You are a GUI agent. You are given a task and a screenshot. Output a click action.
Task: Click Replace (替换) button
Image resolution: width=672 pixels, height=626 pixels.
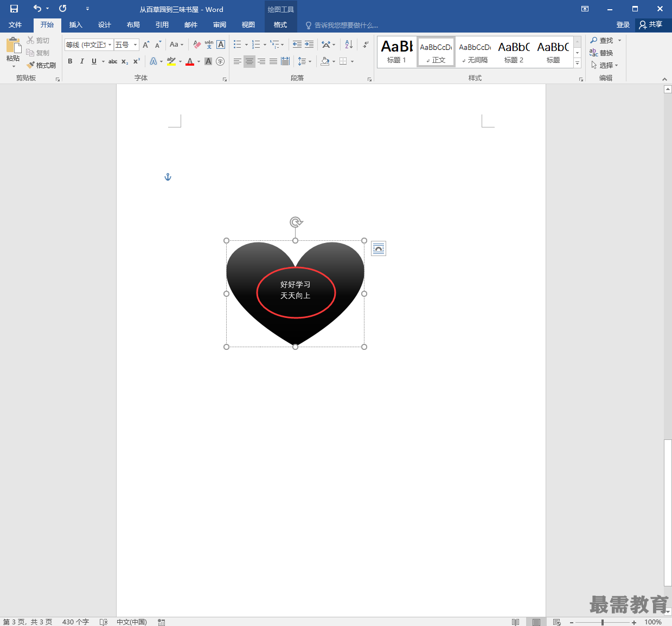point(602,53)
